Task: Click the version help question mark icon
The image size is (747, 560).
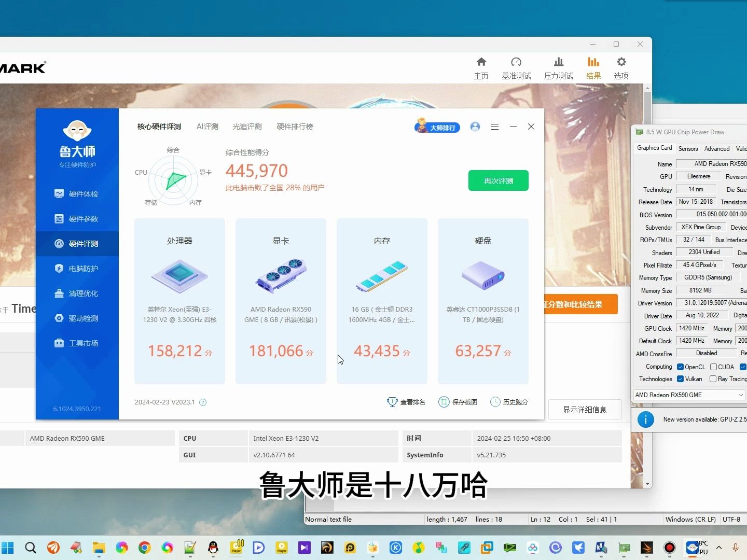Action: click(x=203, y=402)
